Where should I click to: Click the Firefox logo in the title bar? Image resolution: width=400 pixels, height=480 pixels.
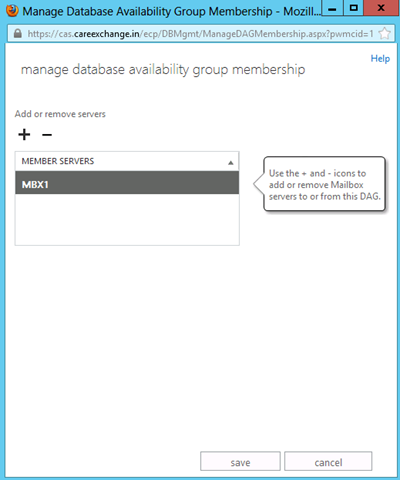[12, 11]
